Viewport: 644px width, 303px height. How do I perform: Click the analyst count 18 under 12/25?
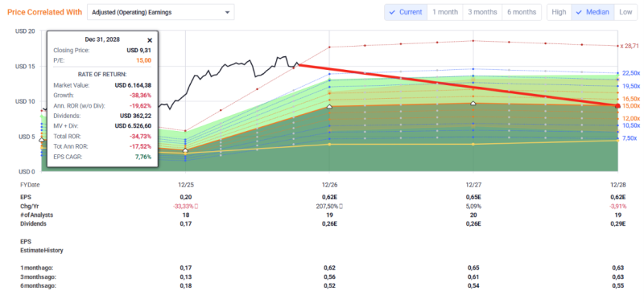point(185,215)
